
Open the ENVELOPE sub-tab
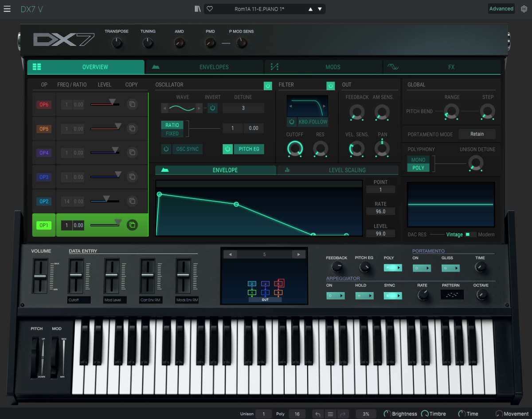tap(216, 170)
